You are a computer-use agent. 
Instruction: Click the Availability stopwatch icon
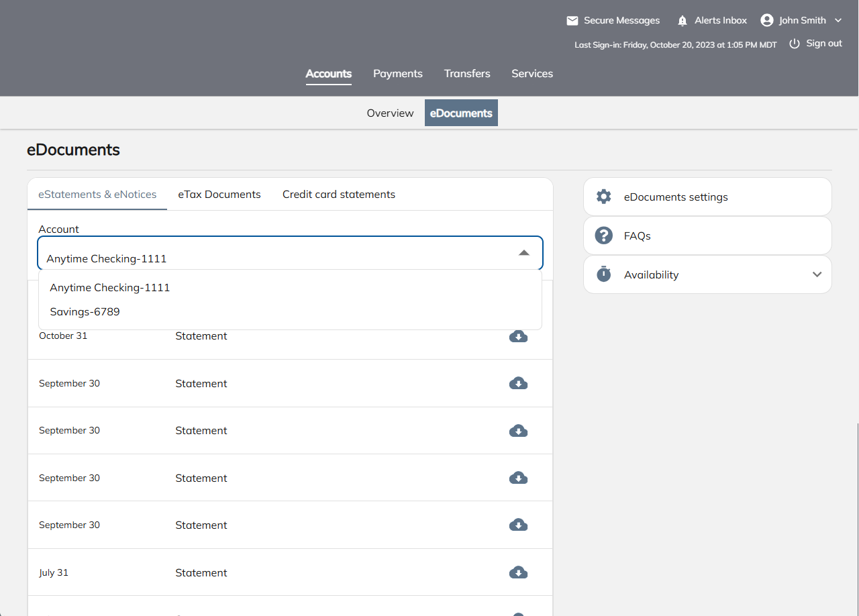pos(604,274)
